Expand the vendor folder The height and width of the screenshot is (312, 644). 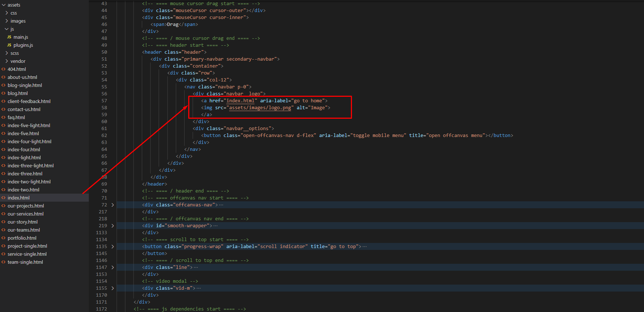click(x=7, y=61)
